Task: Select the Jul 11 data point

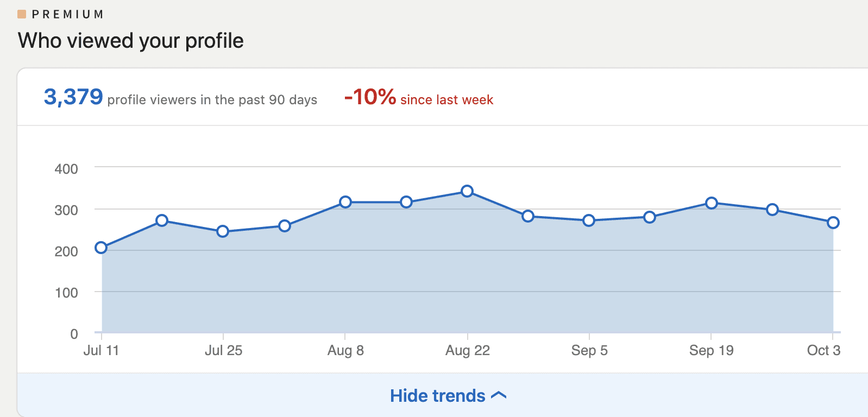Action: [101, 248]
